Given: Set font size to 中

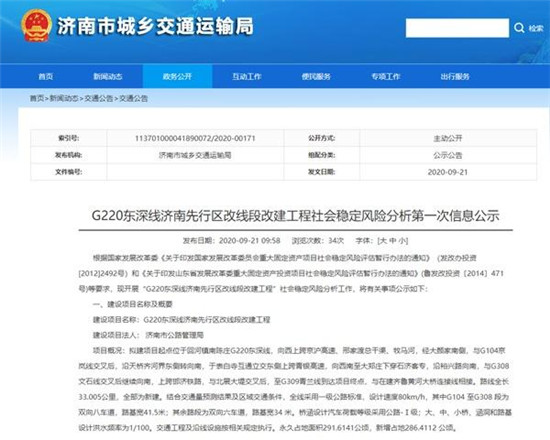Looking at the screenshot, I should click(393, 241).
